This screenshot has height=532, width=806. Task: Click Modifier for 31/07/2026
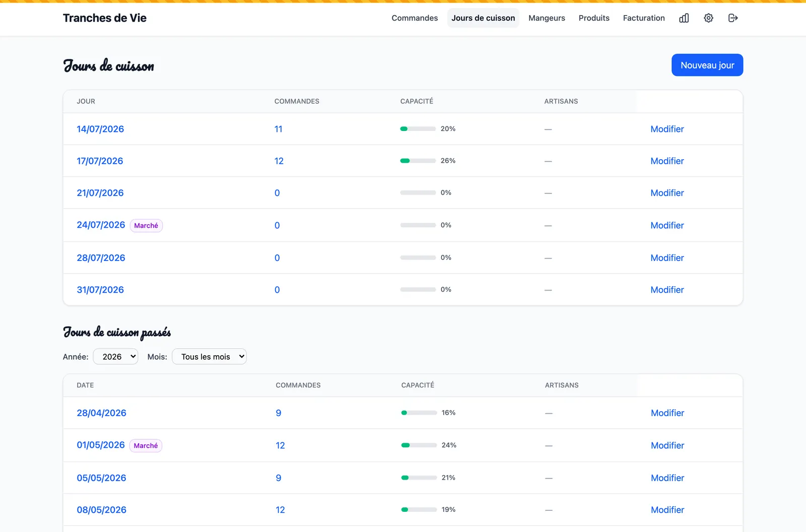pos(667,290)
